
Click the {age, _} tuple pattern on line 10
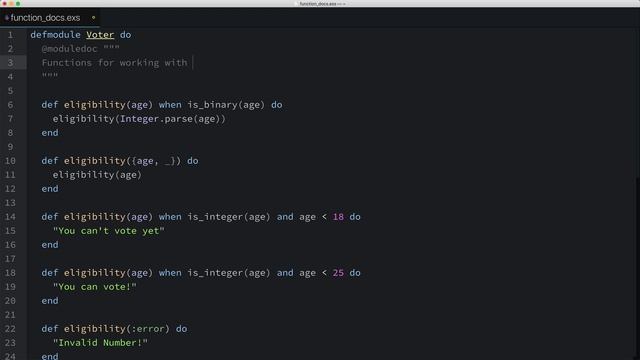click(153, 161)
